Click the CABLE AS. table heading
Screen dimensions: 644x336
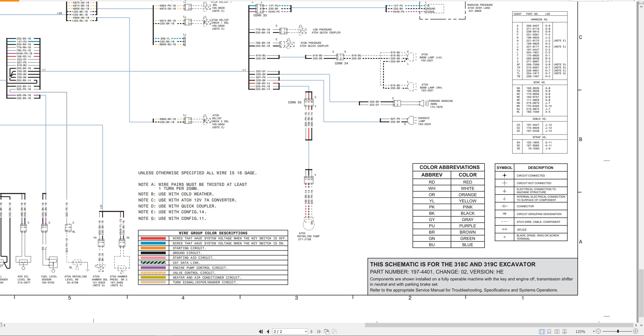[539, 119]
